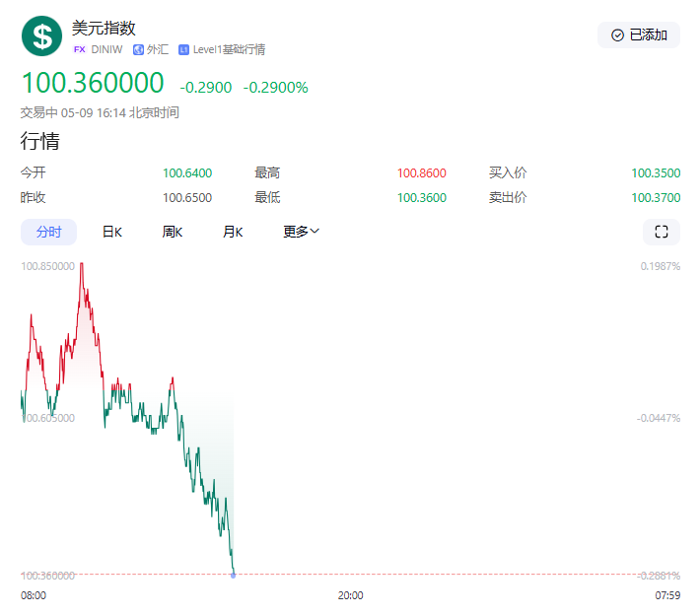Open the 更多 dropdown menu
The image size is (700, 616).
click(x=301, y=232)
